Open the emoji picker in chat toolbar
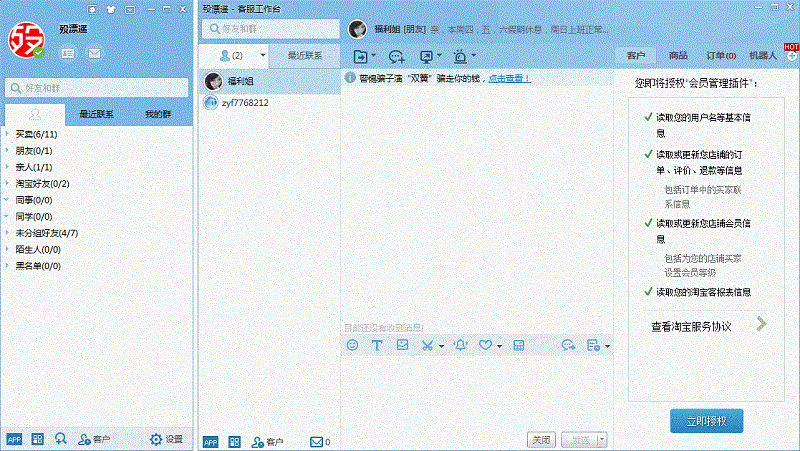This screenshot has height=451, width=800. (x=352, y=345)
